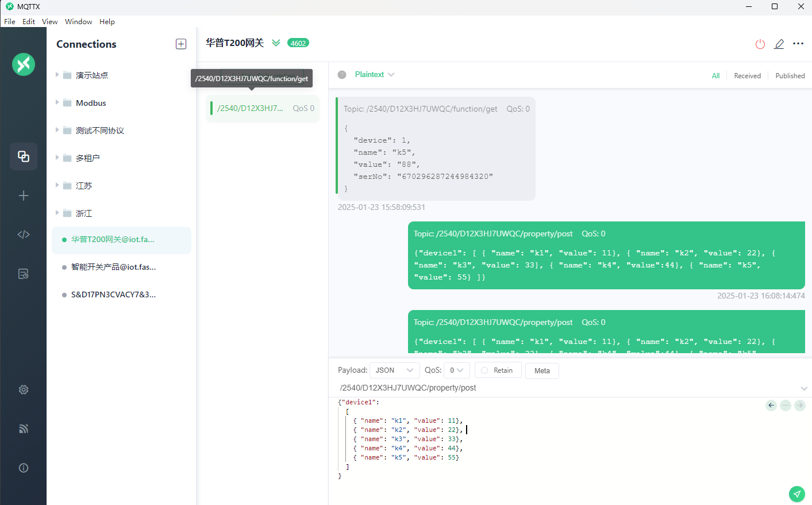Disconnect using the red power icon

coord(760,44)
